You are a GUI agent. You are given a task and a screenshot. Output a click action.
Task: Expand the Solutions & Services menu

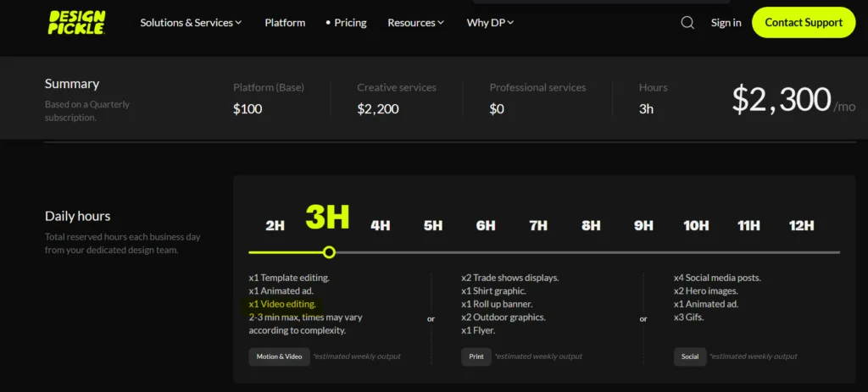[x=191, y=23]
